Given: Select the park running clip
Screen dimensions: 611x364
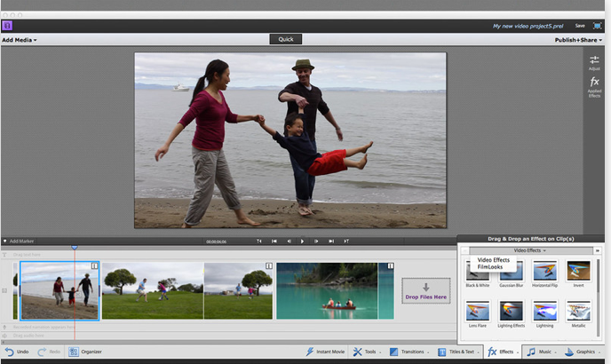Looking at the screenshot, I should coord(153,290).
